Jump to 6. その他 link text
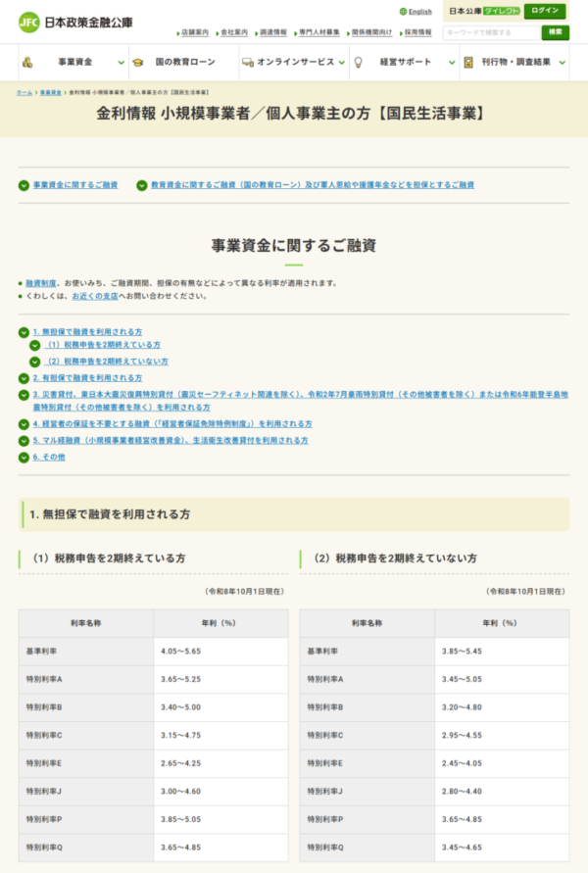The width and height of the screenshot is (588, 873). click(x=49, y=458)
